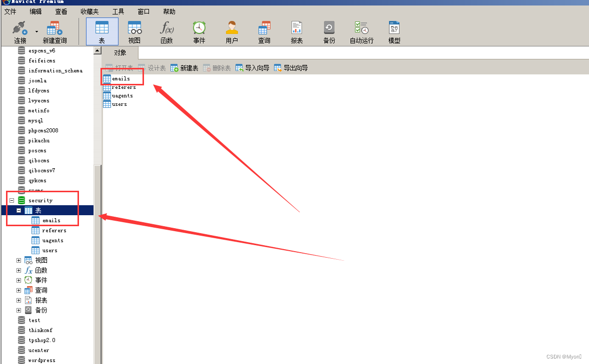Select the joomla database
589x364 pixels.
coord(32,81)
